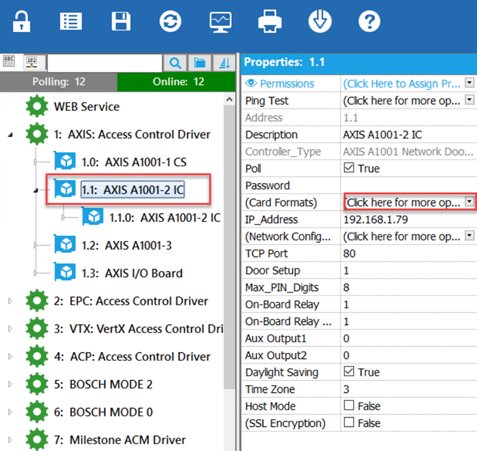Click the circular refresh icon

click(x=170, y=22)
